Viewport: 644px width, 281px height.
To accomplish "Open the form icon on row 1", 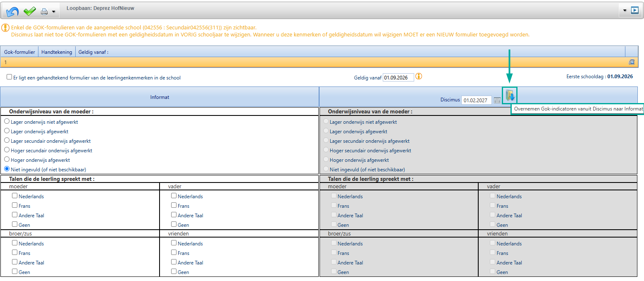I will [631, 62].
